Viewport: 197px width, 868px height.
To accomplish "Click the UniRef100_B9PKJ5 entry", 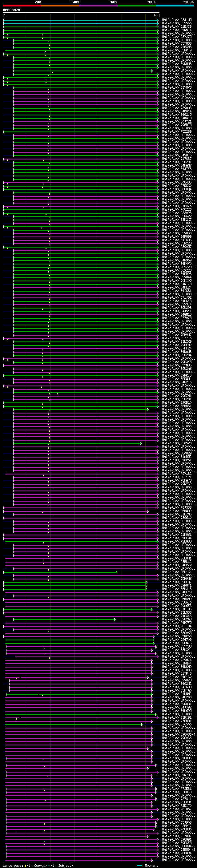I will pos(177,376).
